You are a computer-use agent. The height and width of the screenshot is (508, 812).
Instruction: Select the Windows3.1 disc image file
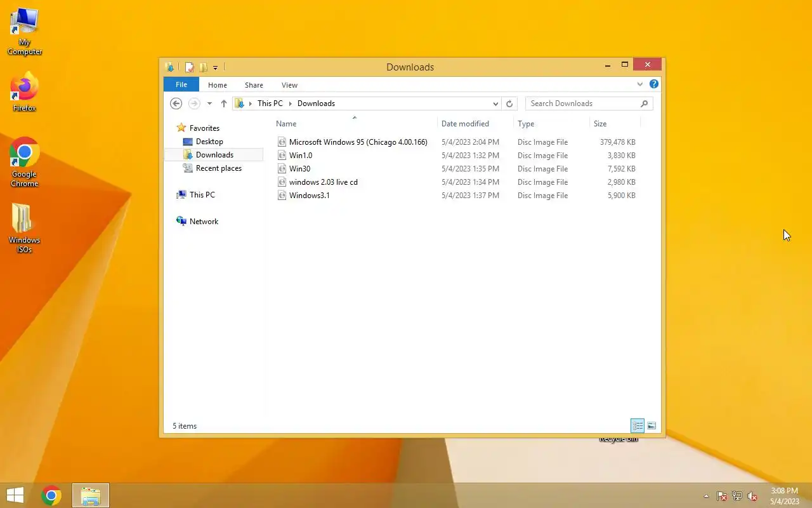coord(309,196)
